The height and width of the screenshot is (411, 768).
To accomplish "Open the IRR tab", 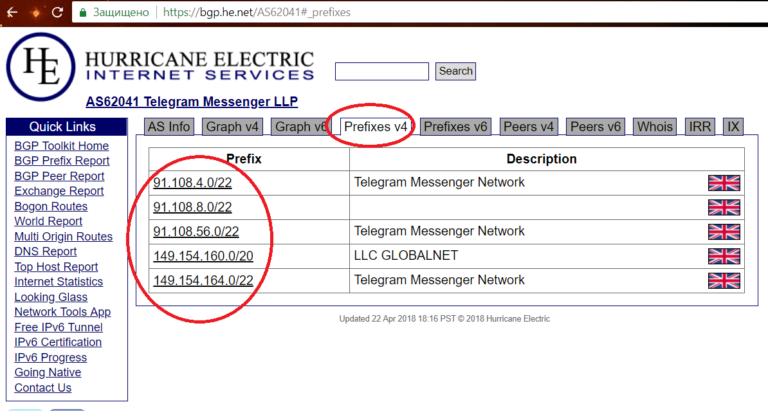I will [700, 127].
